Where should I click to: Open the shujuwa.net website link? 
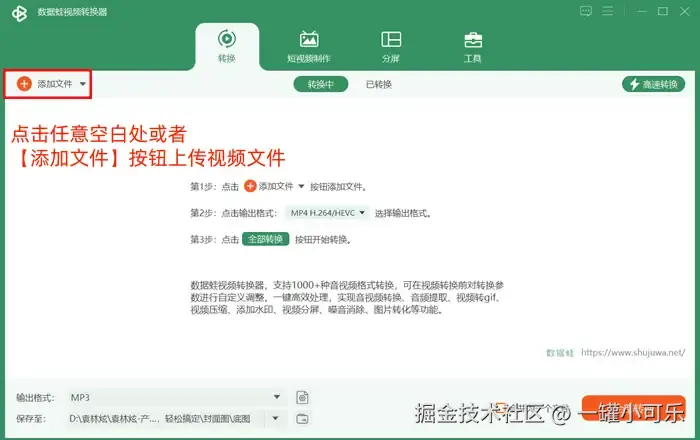pyautogui.click(x=633, y=353)
